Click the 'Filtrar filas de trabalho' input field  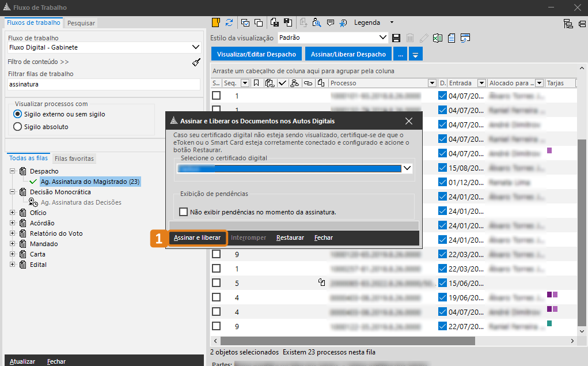(104, 84)
